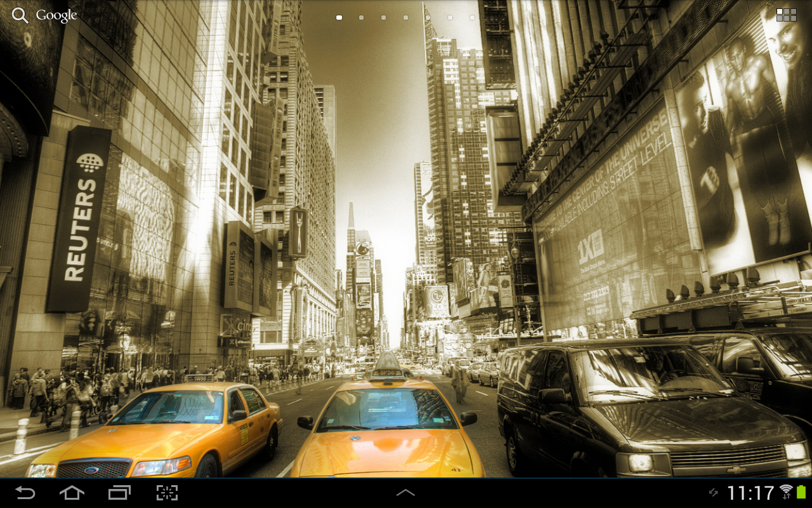
Task: Expand the mini apps tray chevron
Action: click(x=405, y=493)
